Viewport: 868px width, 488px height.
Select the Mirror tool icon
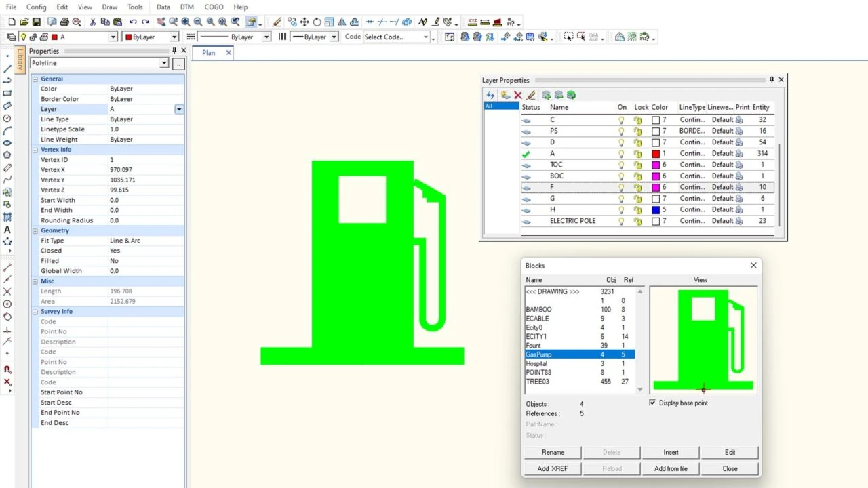point(342,22)
